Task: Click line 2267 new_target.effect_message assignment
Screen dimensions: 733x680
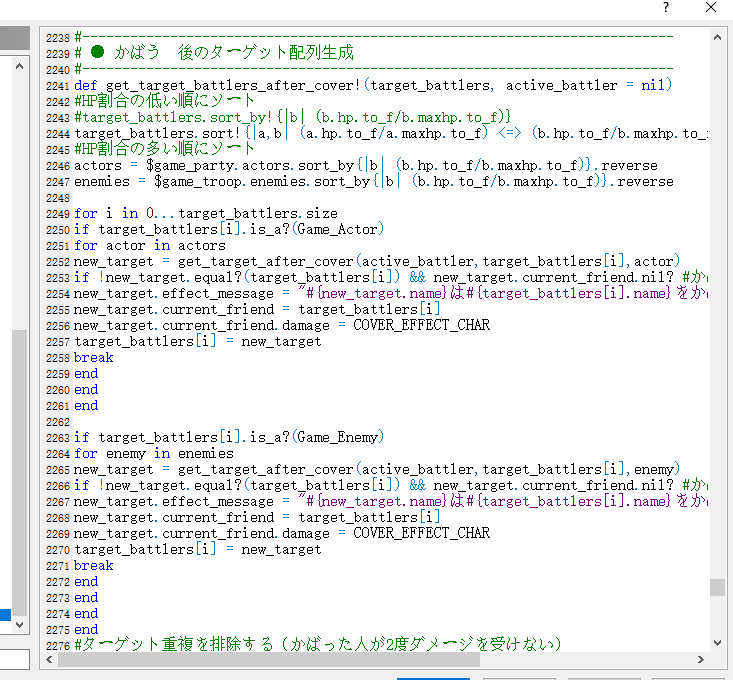Action: [391, 501]
